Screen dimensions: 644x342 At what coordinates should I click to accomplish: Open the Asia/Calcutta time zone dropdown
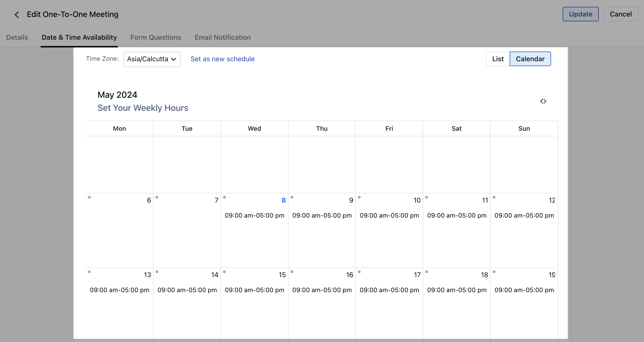152,59
